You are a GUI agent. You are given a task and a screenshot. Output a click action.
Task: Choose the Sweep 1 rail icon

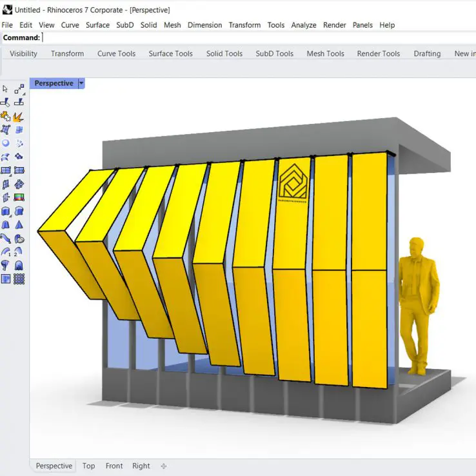click(6, 252)
